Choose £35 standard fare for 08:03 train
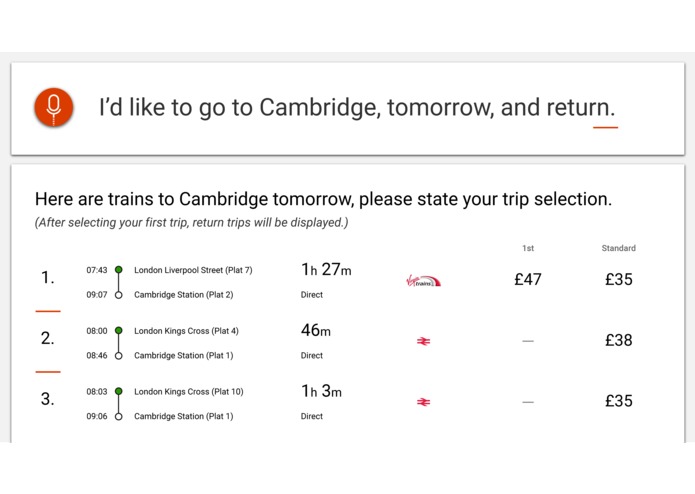Image resolution: width=695 pixels, height=494 pixels. pyautogui.click(x=618, y=401)
